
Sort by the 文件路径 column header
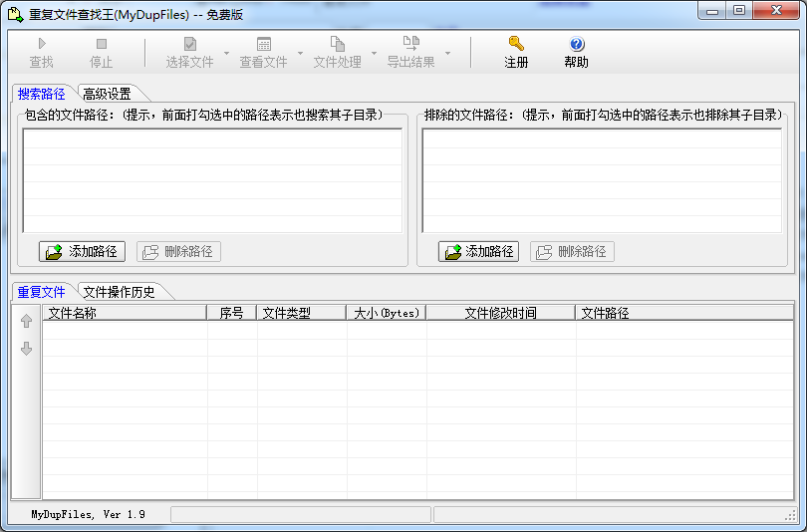click(684, 313)
